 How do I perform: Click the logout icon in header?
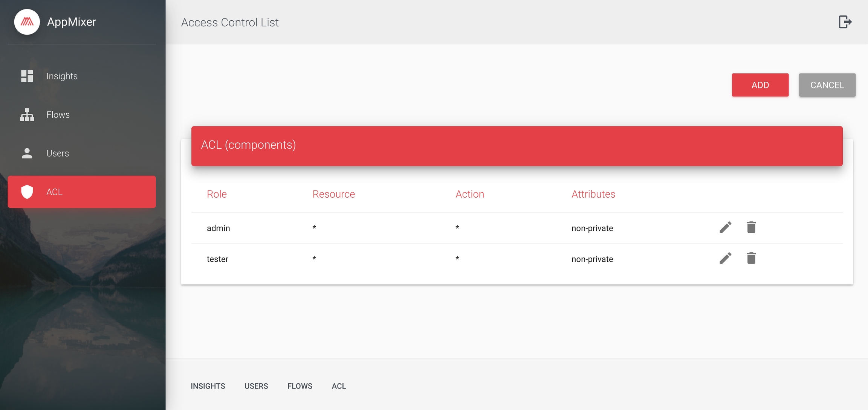(845, 22)
